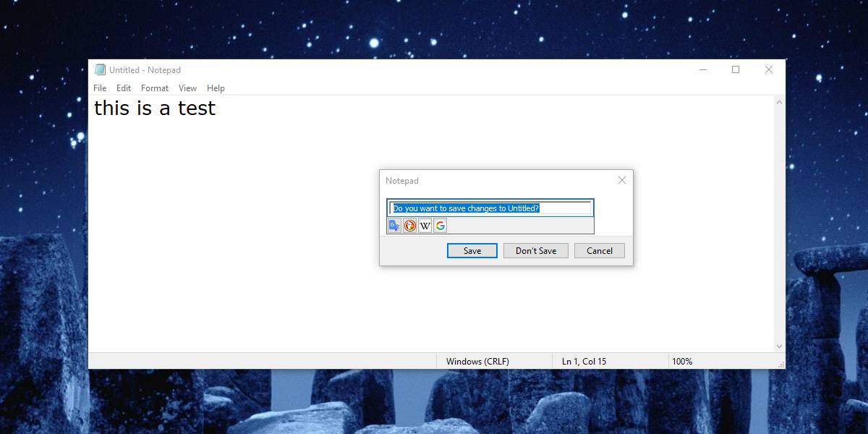Click the editor scrollbar down arrow

pos(779,346)
